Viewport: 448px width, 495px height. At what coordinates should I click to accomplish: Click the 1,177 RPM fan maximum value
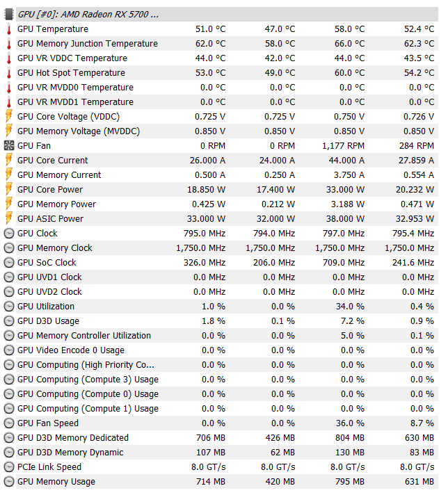click(343, 146)
